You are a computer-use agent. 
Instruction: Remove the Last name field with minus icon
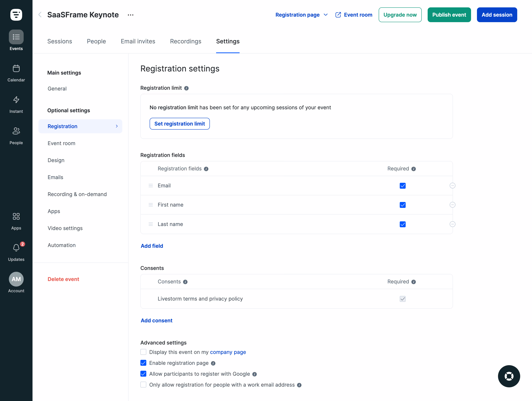tap(452, 224)
